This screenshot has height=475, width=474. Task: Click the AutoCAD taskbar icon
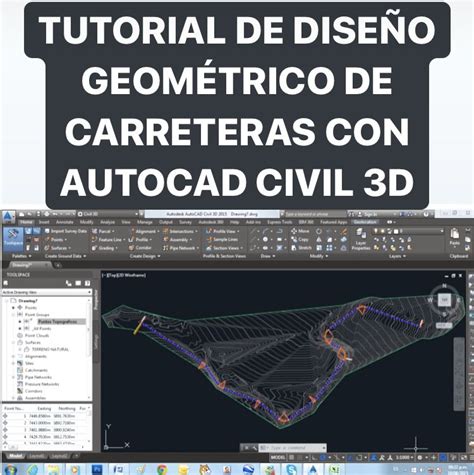click(313, 470)
